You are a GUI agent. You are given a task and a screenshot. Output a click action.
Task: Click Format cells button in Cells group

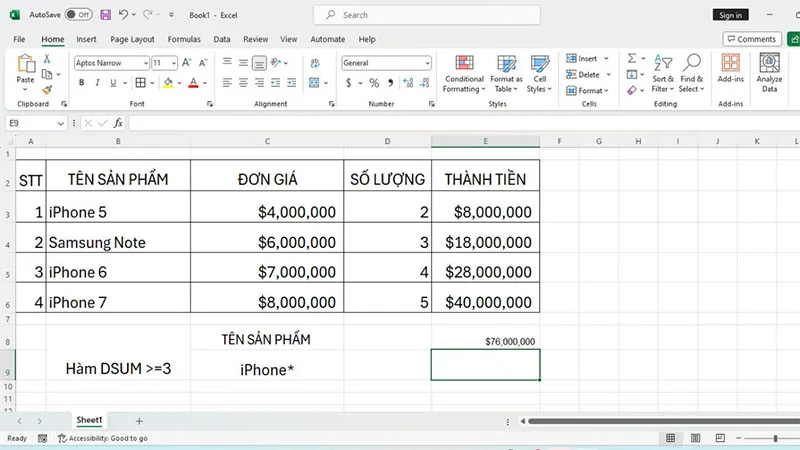(588, 90)
